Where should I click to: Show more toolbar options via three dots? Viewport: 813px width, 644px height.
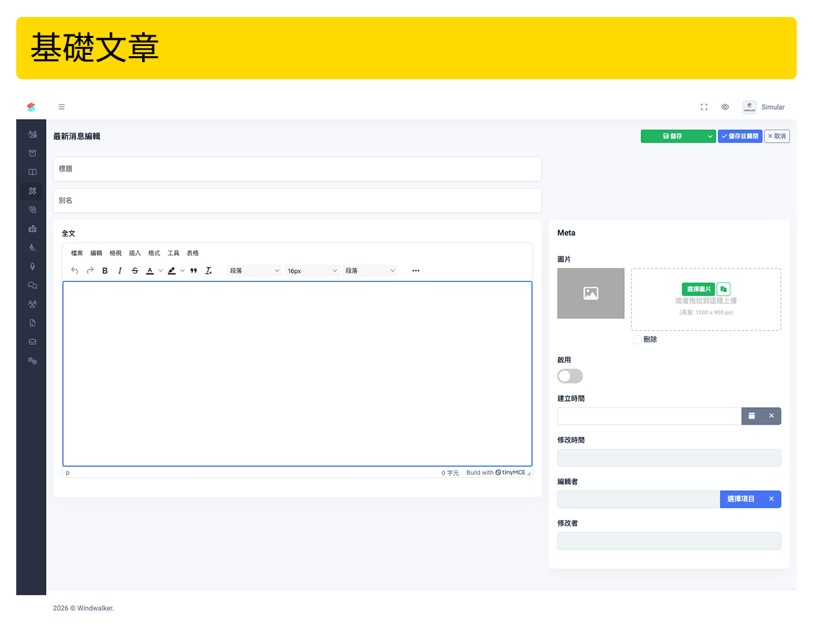coord(416,271)
